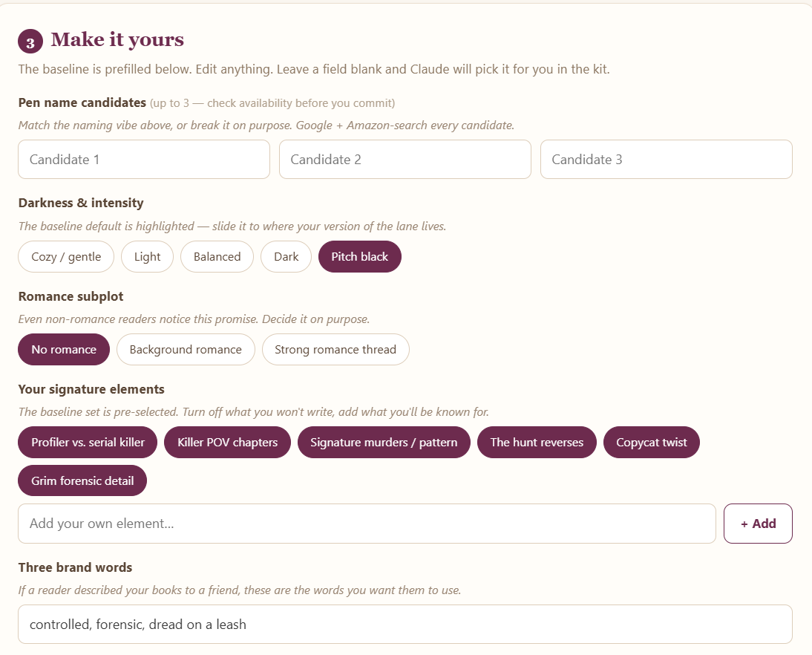This screenshot has width=812, height=655.
Task: Click the Candidate 1 pen name field
Action: click(144, 159)
